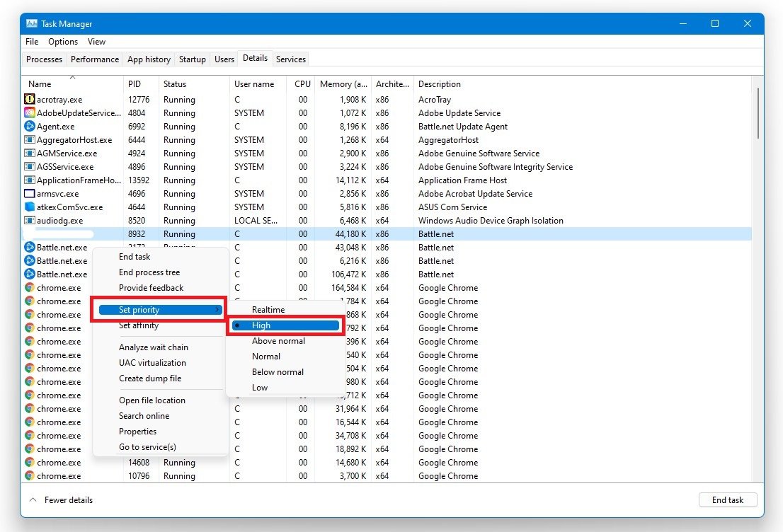The image size is (783, 532).
Task: Click the AggregatorHost.exe process icon
Action: (x=30, y=140)
